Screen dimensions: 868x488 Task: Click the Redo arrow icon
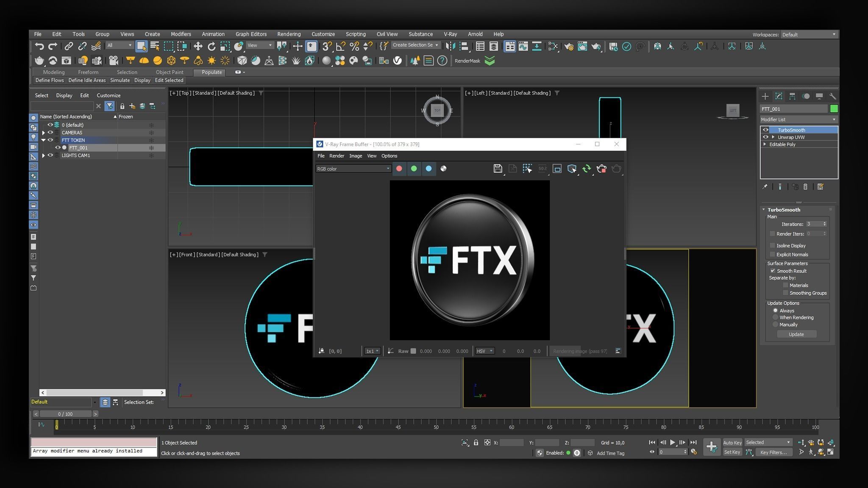click(53, 46)
